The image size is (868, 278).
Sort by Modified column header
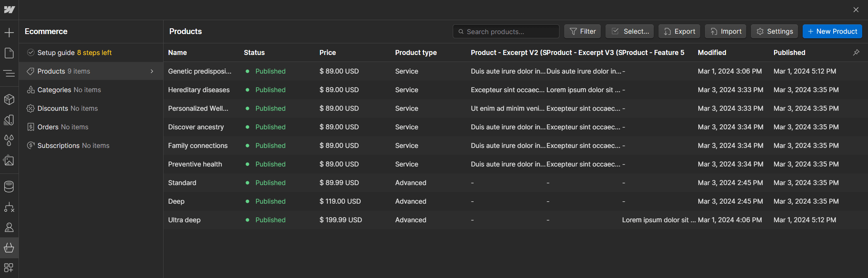click(712, 53)
